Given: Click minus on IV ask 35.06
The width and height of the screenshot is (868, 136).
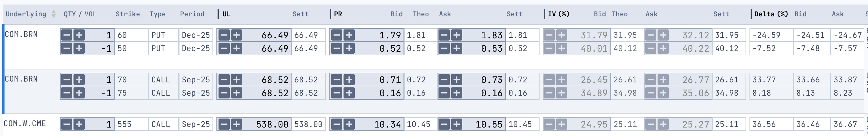Looking at the screenshot, I should tap(651, 93).
